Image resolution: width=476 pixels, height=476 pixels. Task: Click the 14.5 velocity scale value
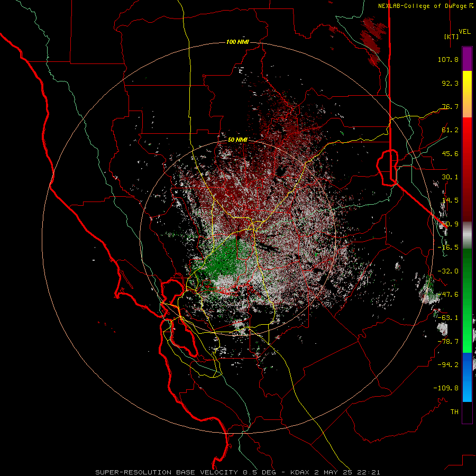click(x=450, y=200)
